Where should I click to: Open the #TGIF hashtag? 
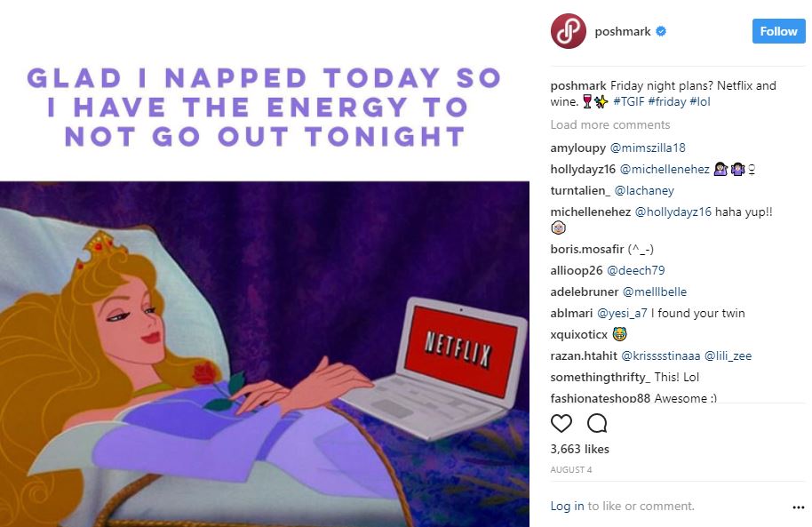coord(629,101)
